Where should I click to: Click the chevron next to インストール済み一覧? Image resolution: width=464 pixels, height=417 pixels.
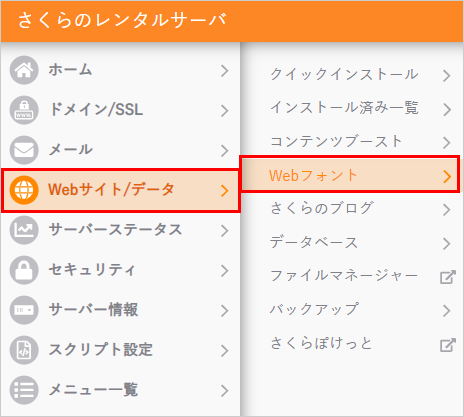click(x=447, y=109)
